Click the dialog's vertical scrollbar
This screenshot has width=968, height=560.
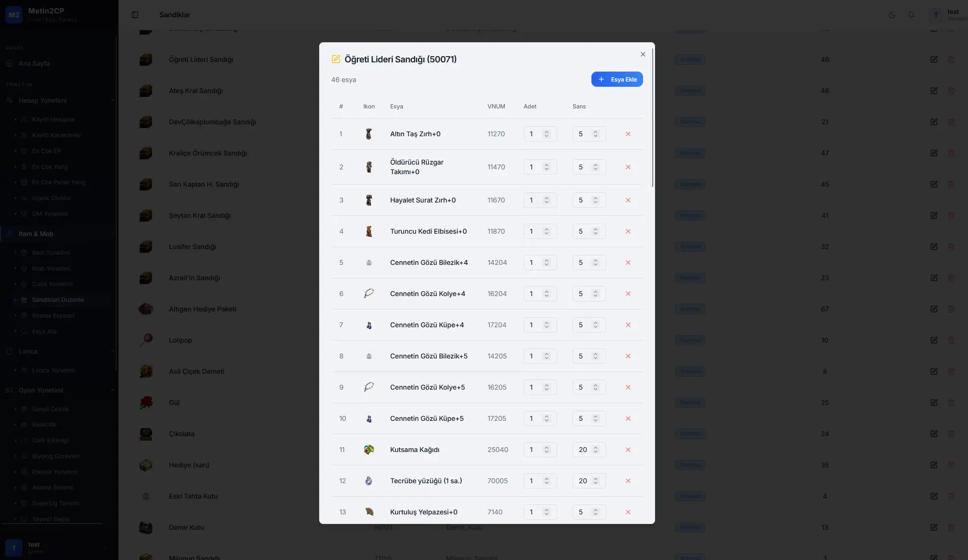point(653,118)
